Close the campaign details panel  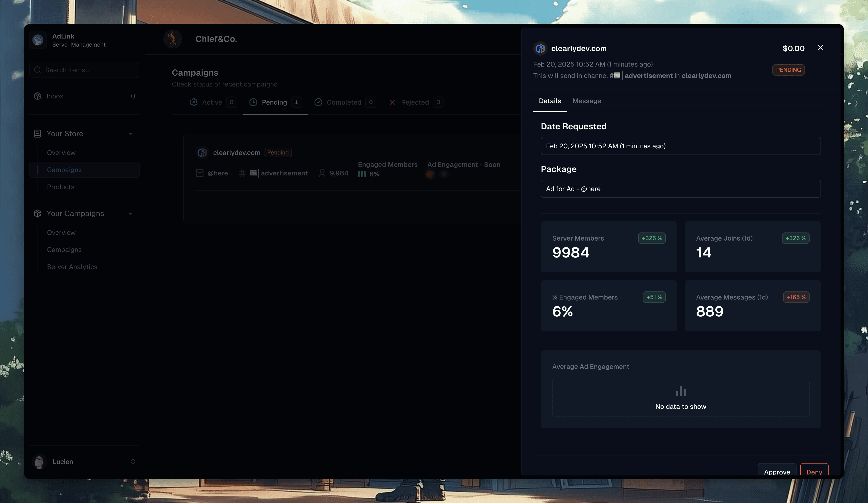pos(820,48)
